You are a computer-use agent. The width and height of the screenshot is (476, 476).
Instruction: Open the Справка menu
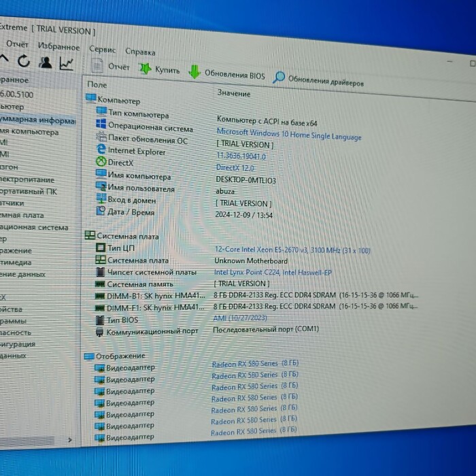[x=140, y=52]
